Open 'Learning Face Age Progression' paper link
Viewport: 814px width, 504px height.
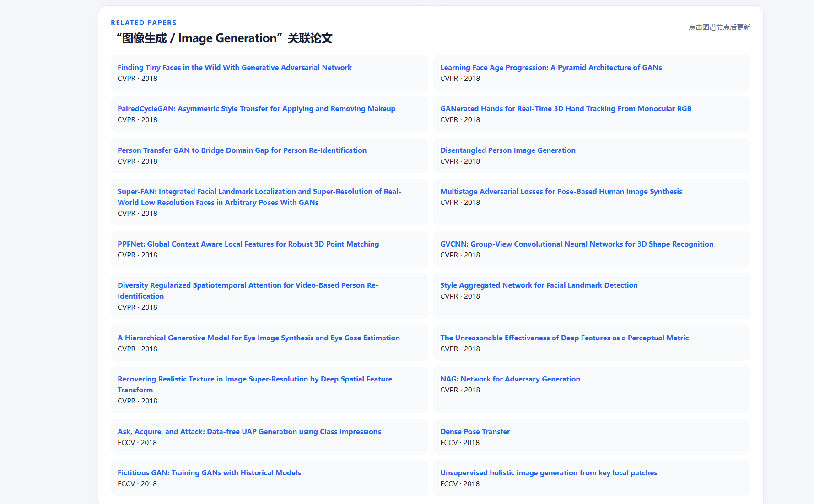tap(551, 68)
